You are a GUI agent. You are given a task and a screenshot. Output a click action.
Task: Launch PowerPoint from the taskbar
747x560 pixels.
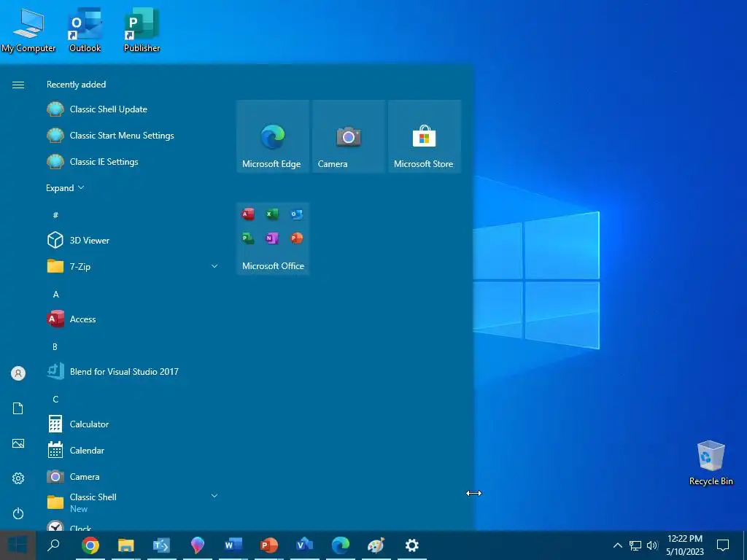coord(268,545)
